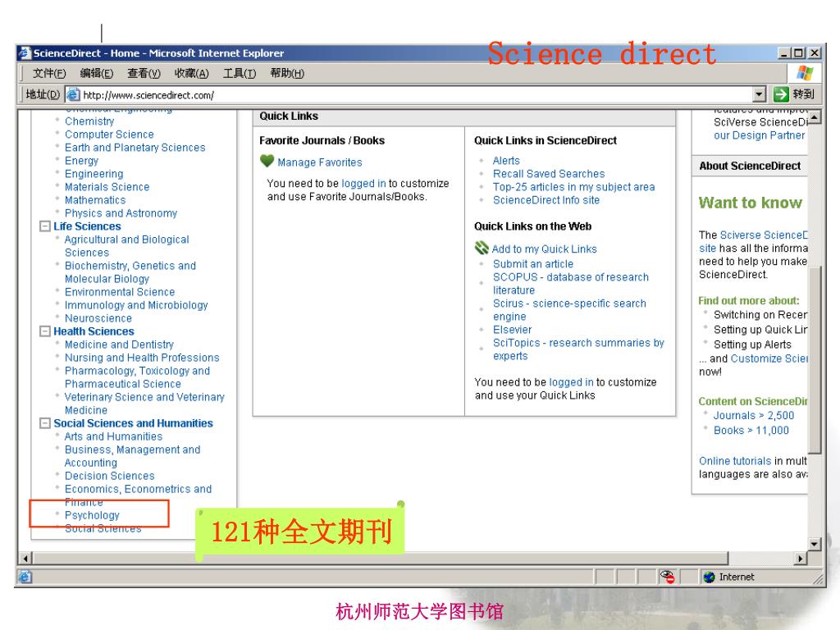Open the 收藏(A) menu
The image size is (840, 630).
coord(191,73)
